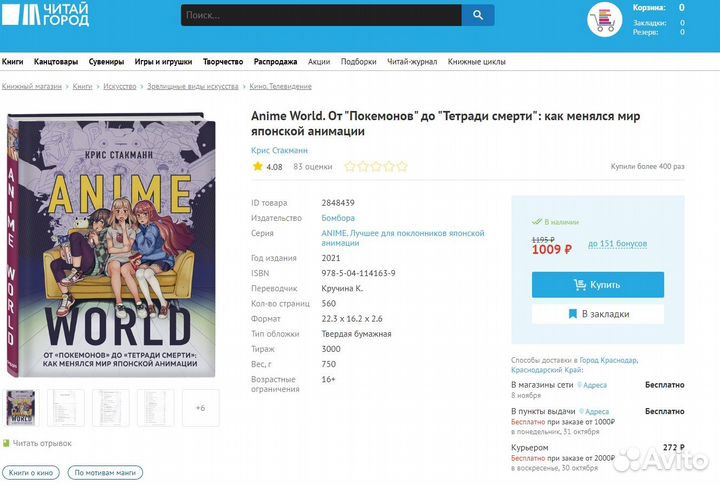Viewport: 720px width, 485px height.
Task: Open Читай-журнал link
Action: pos(412,62)
